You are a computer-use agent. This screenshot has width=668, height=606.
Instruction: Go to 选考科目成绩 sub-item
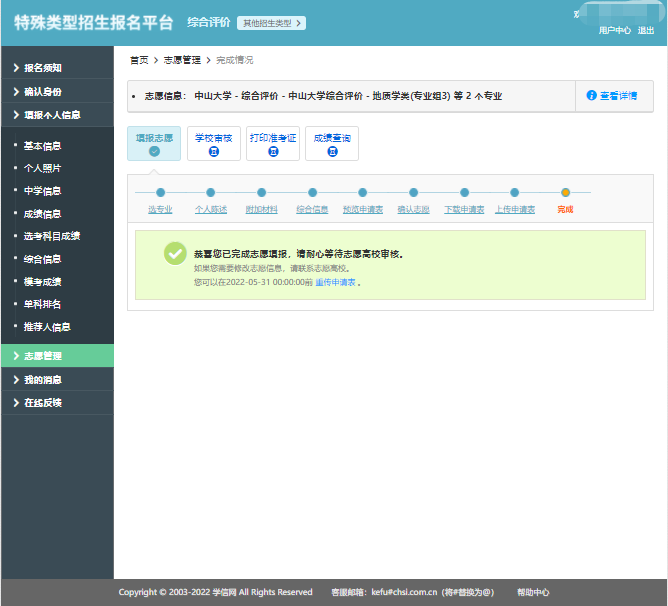tap(52, 236)
